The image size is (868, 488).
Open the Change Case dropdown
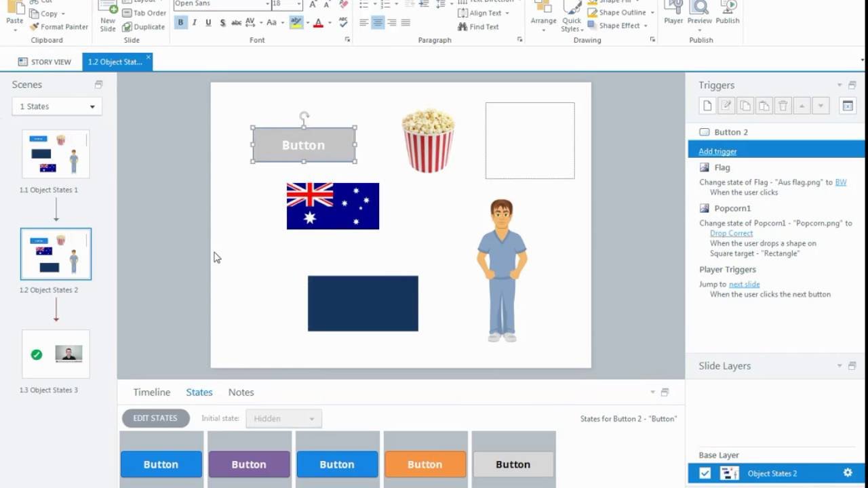275,22
